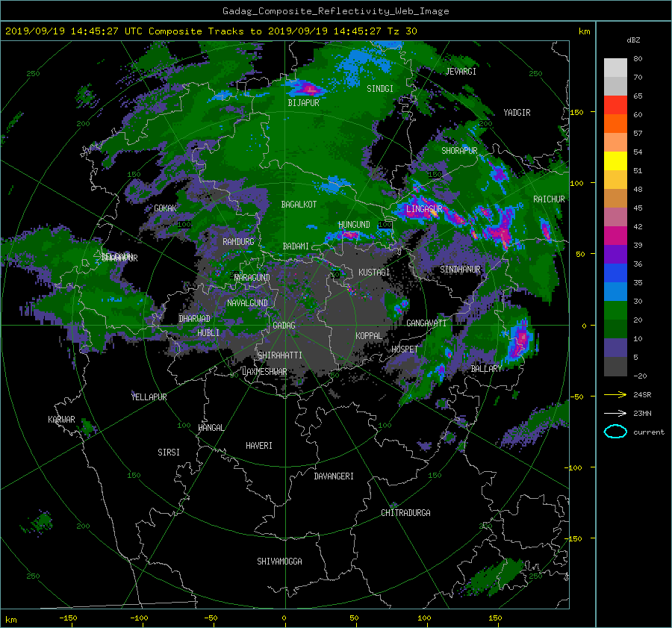The width and height of the screenshot is (672, 628).
Task: Click the CHITRADURGA city label
Action: (x=405, y=513)
